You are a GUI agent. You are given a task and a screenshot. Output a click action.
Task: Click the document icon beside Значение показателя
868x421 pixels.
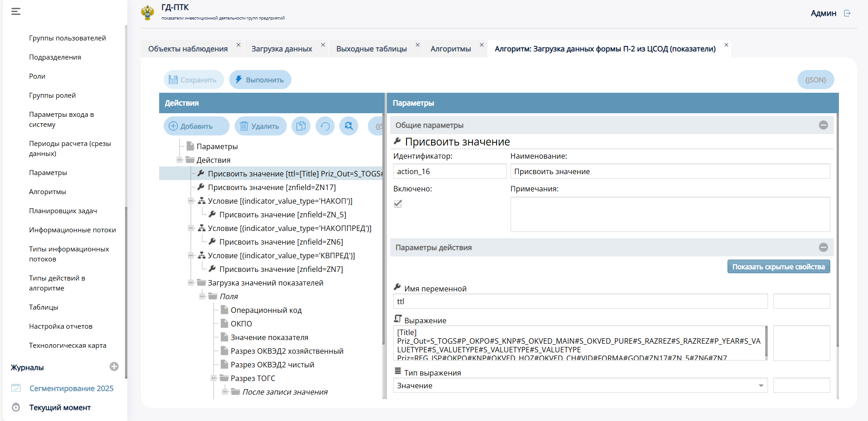(224, 337)
